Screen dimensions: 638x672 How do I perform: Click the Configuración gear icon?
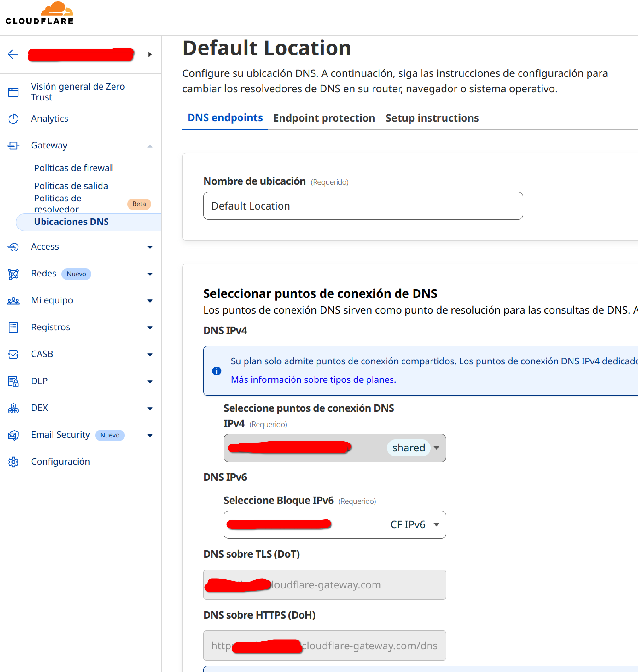click(x=13, y=462)
